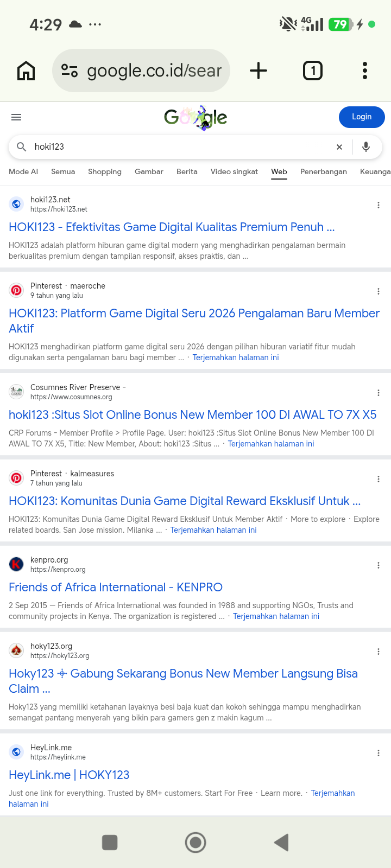Open the tab switcher showing 1
391x868 pixels.
coord(312,71)
